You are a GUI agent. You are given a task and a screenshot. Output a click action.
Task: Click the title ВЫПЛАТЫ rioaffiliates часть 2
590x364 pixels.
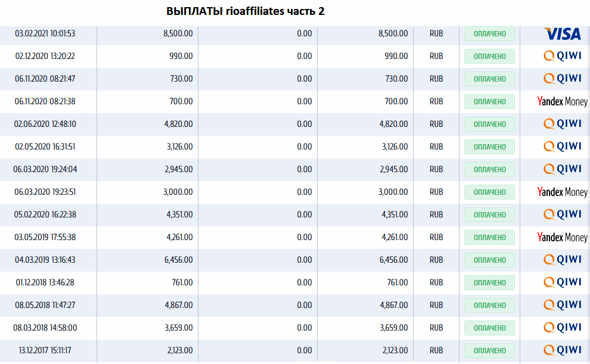coord(246,11)
